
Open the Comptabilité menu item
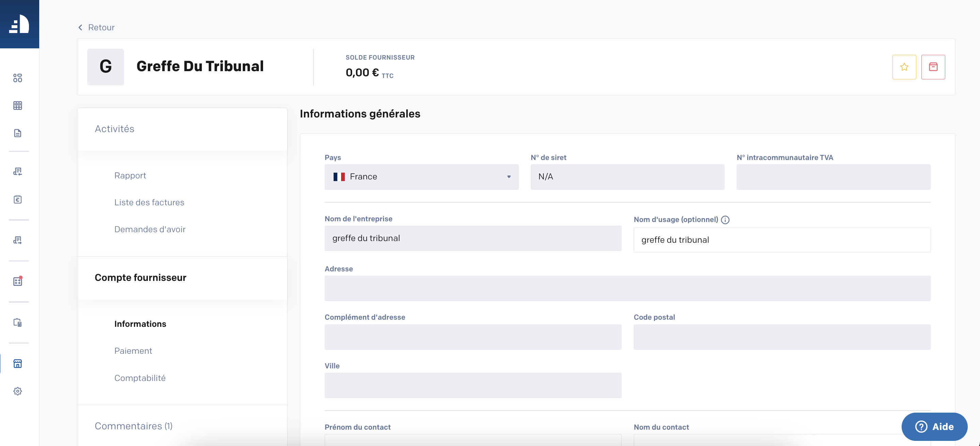pyautogui.click(x=140, y=378)
